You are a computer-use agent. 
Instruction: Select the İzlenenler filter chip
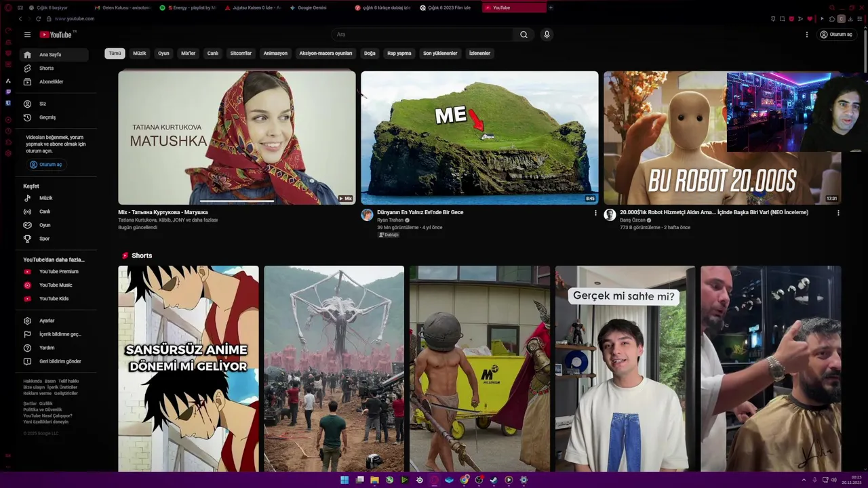(x=479, y=53)
